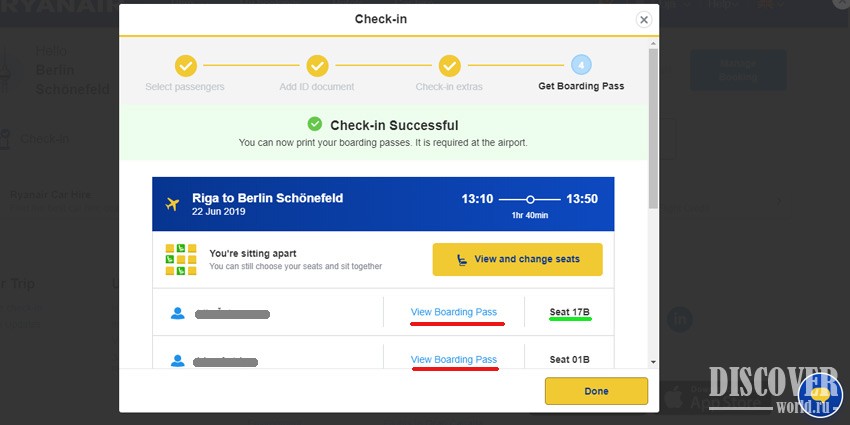The height and width of the screenshot is (425, 850).
Task: Close the Check-in dialog with X
Action: coord(643,20)
